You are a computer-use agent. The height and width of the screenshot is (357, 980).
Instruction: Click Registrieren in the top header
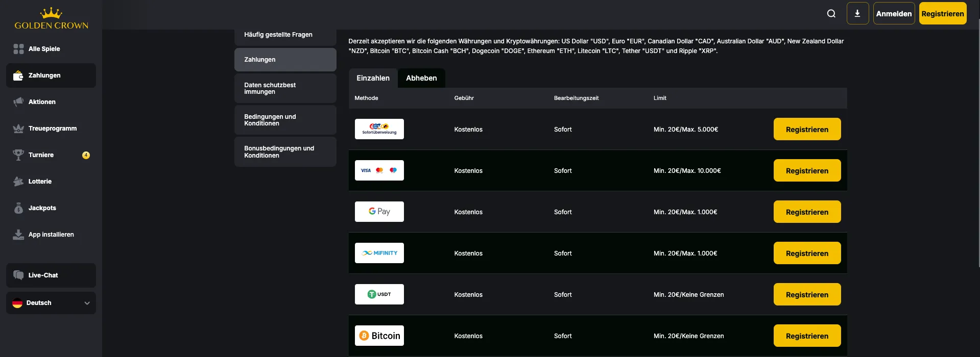pyautogui.click(x=942, y=14)
